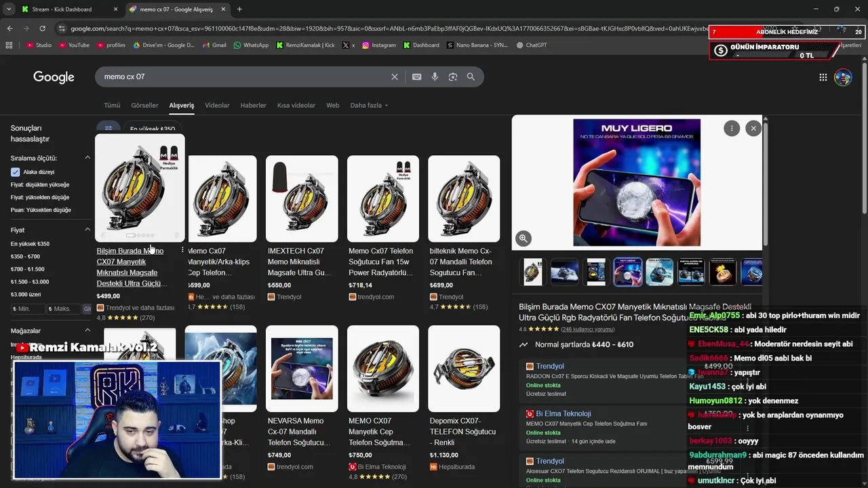Click next image arrow on first product card

177,235
